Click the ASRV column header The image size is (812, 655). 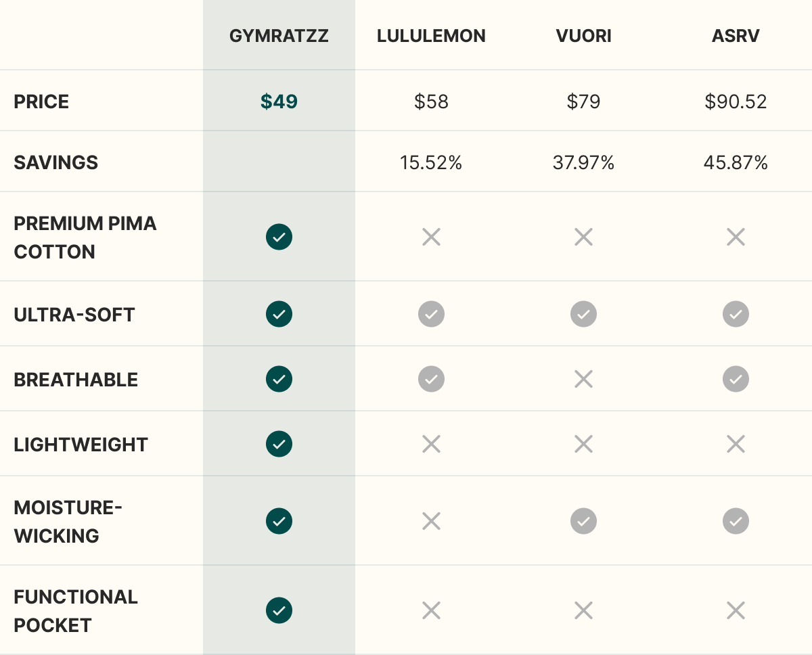[736, 36]
